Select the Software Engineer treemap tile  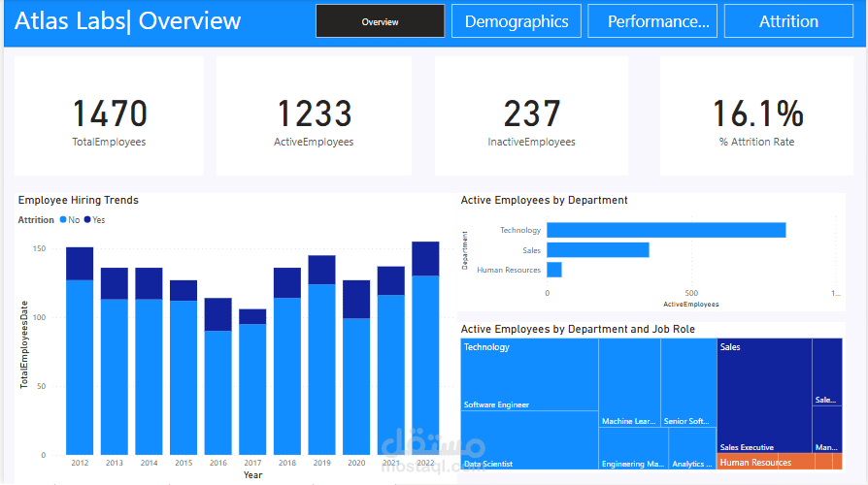coord(530,378)
